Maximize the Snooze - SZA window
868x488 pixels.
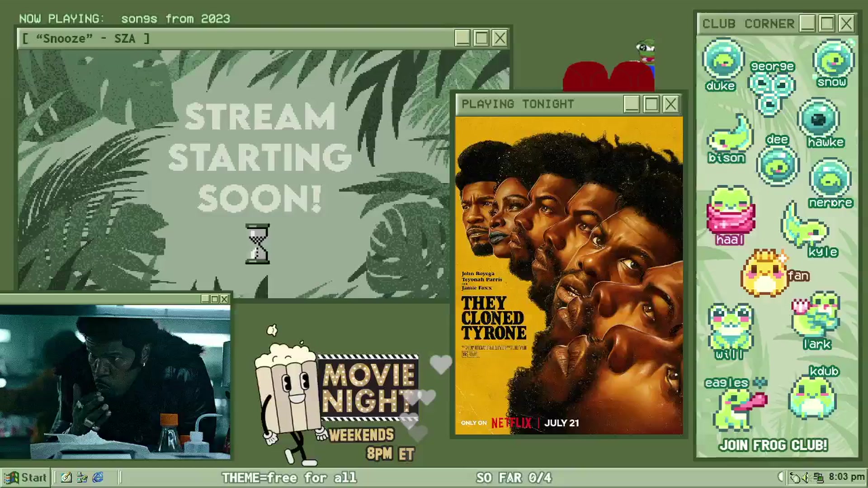tap(481, 38)
